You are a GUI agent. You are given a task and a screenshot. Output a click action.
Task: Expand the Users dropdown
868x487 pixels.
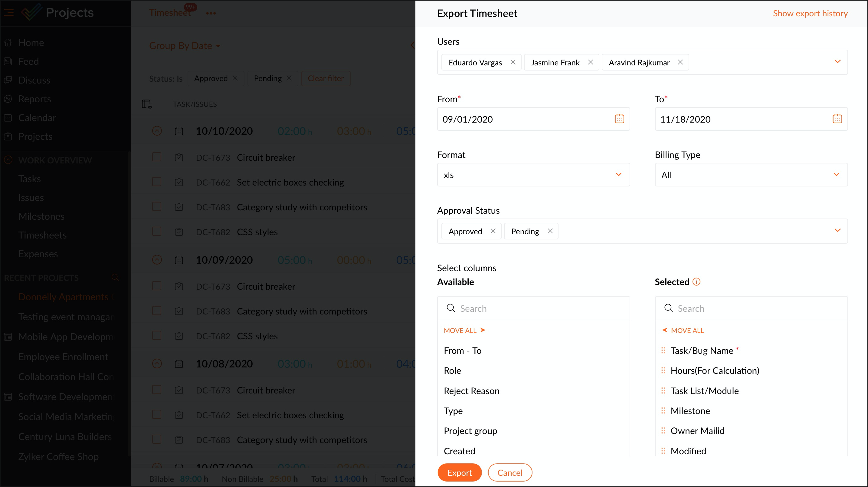pyautogui.click(x=837, y=62)
